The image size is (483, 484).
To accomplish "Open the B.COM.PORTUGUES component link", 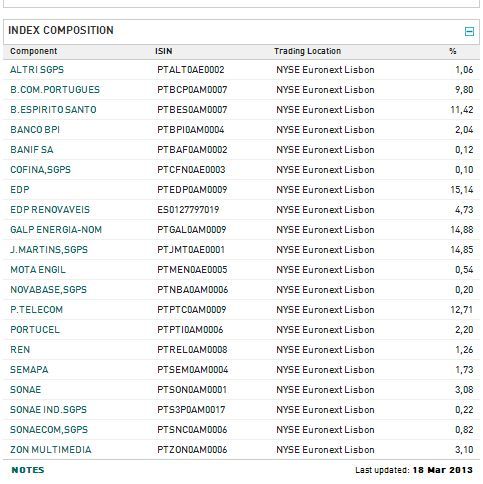I will point(55,90).
